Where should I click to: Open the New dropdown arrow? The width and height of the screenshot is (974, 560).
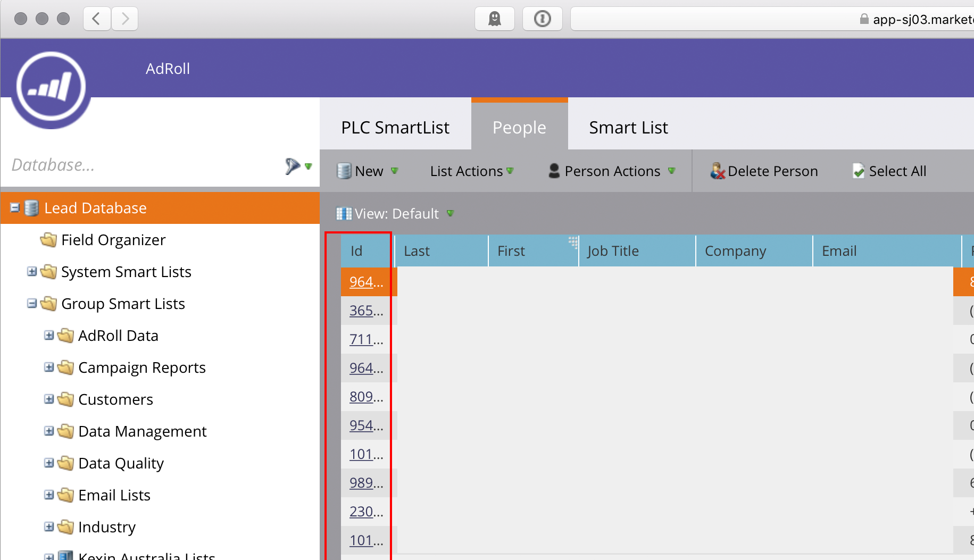[395, 171]
